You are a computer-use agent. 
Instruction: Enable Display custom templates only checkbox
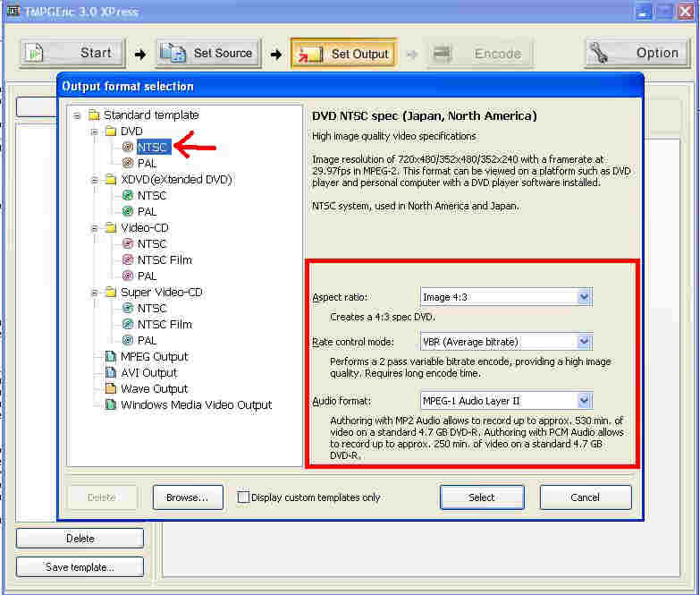click(x=243, y=497)
